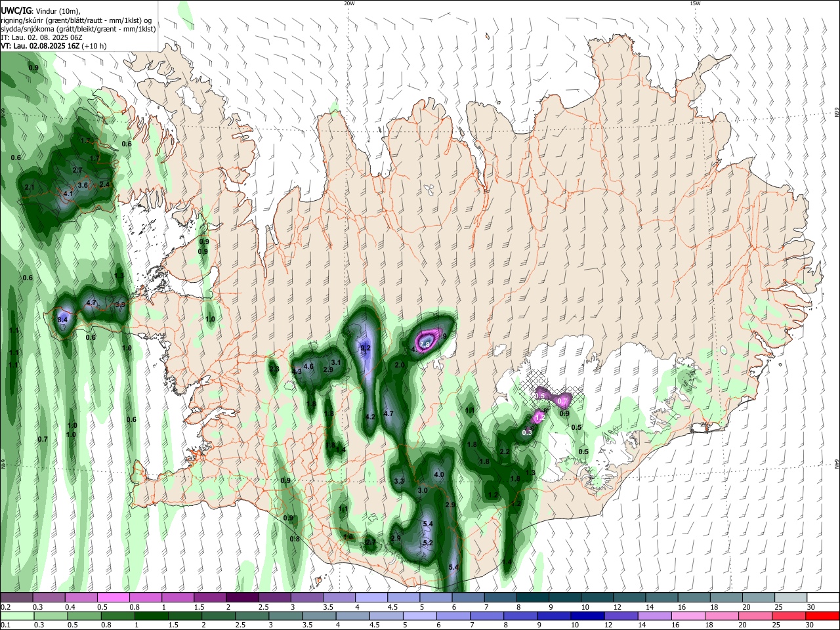Click the 3.1 rainfall value
The width and height of the screenshot is (840, 630).
click(336, 362)
